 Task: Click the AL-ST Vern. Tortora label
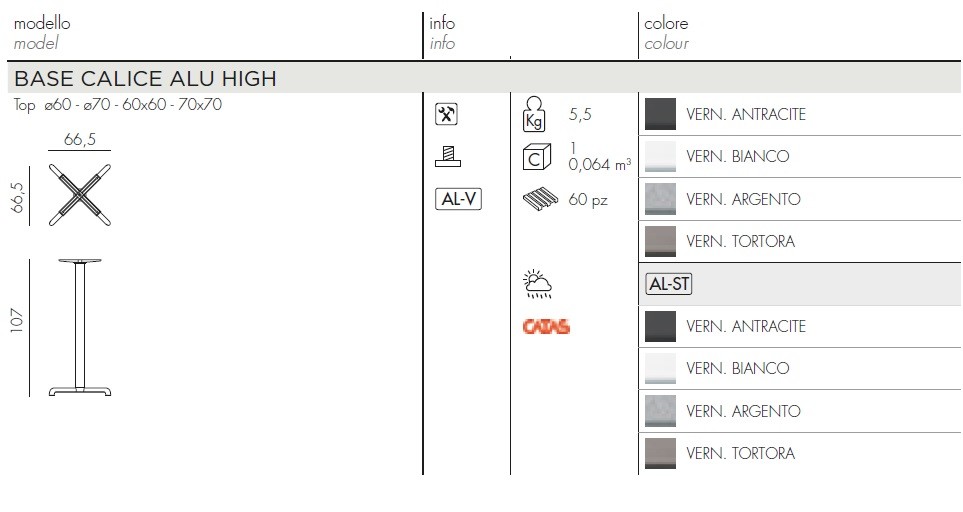pyautogui.click(x=741, y=453)
